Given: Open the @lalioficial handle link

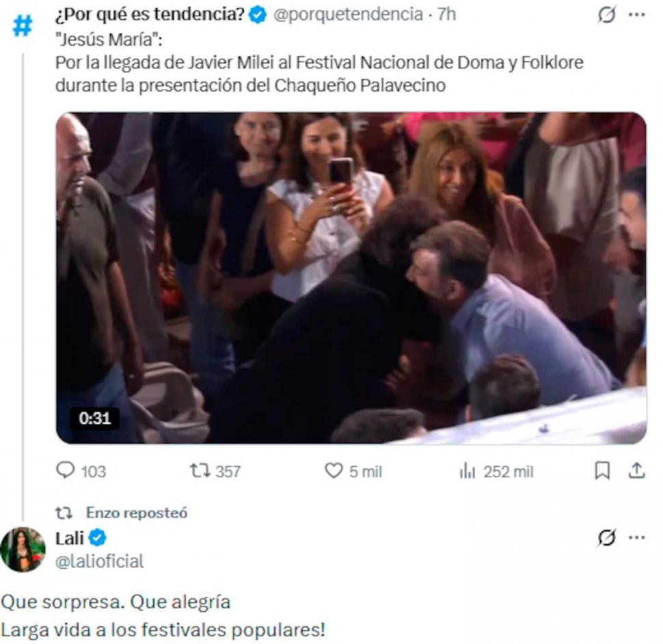Looking at the screenshot, I should click(x=100, y=561).
